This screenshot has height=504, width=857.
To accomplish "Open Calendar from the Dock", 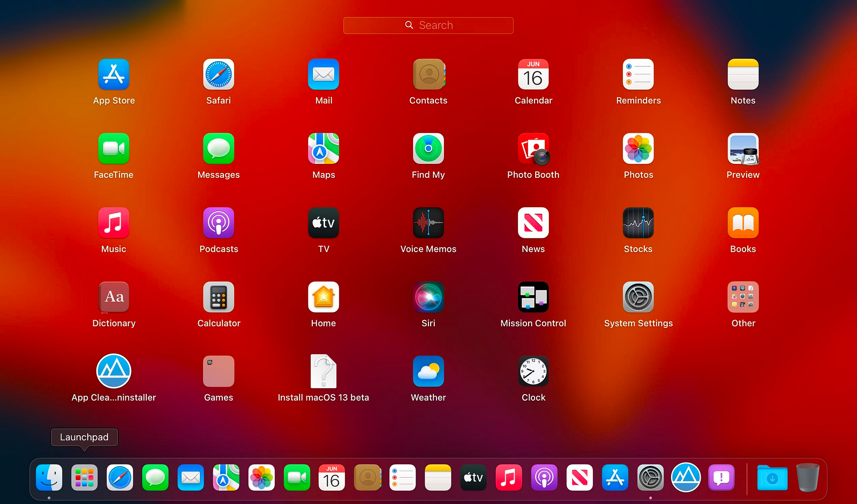I will point(332,478).
